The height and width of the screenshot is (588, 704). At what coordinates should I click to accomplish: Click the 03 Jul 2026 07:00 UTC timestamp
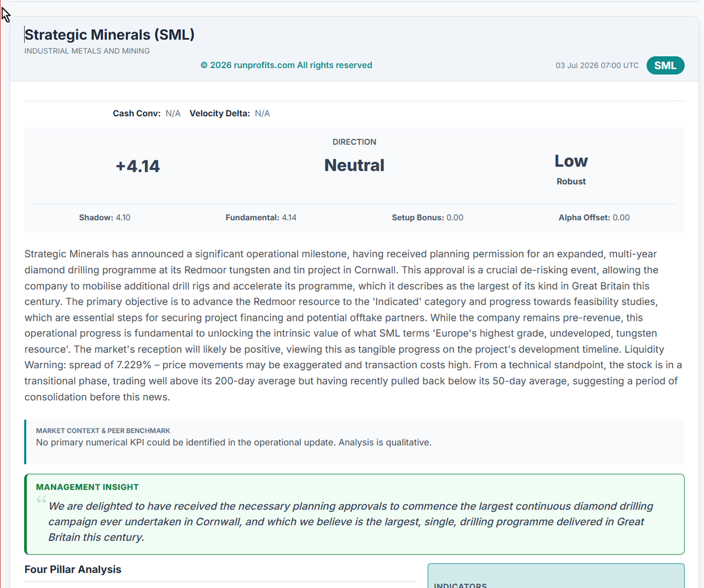click(597, 66)
